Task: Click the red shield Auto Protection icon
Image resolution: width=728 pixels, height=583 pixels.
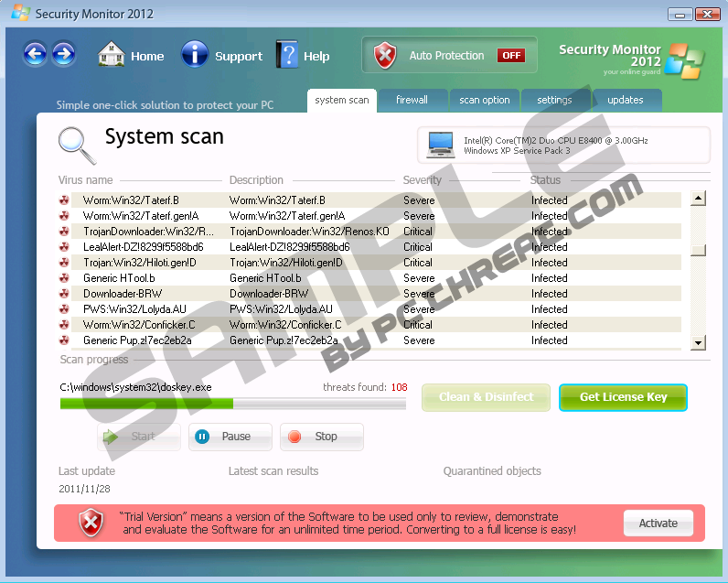Action: (385, 55)
